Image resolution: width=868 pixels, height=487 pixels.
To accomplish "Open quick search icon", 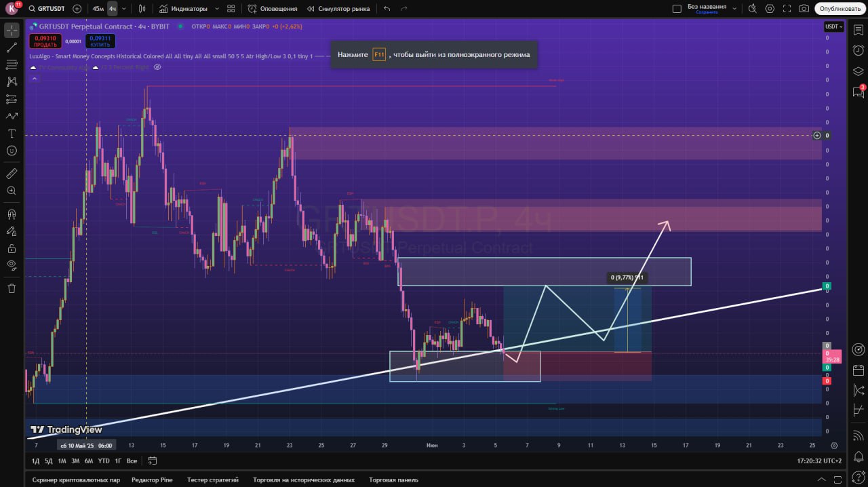I will 752,9.
